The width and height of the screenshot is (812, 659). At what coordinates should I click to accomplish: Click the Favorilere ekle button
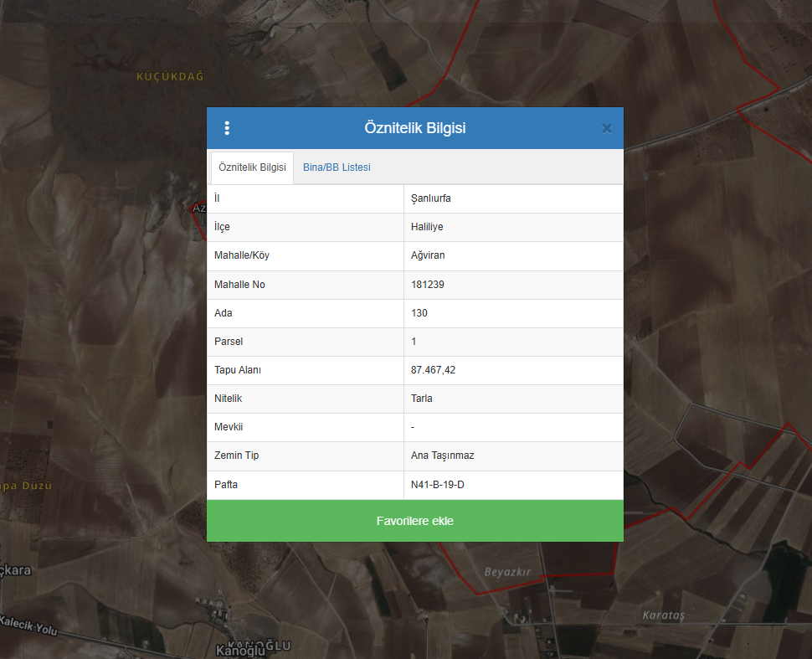point(415,521)
